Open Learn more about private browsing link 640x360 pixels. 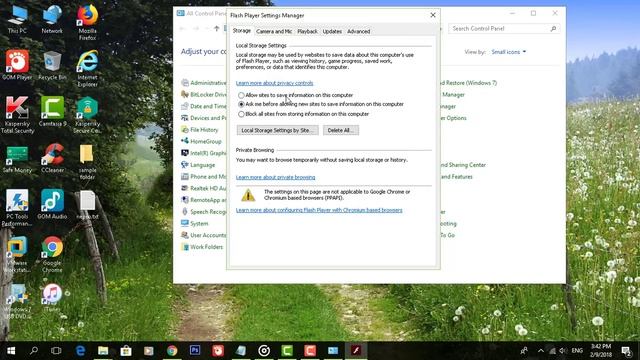[276, 178]
